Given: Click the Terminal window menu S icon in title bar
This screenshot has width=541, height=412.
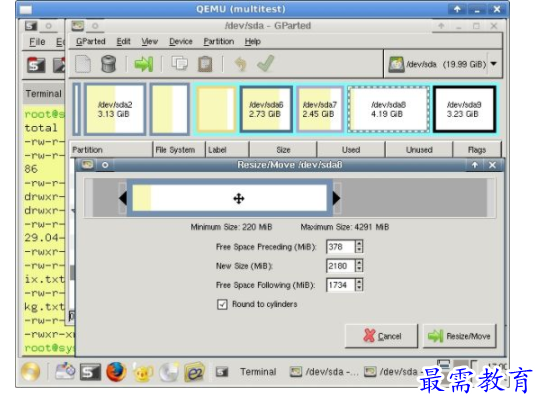Looking at the screenshot, I should coord(31,26).
